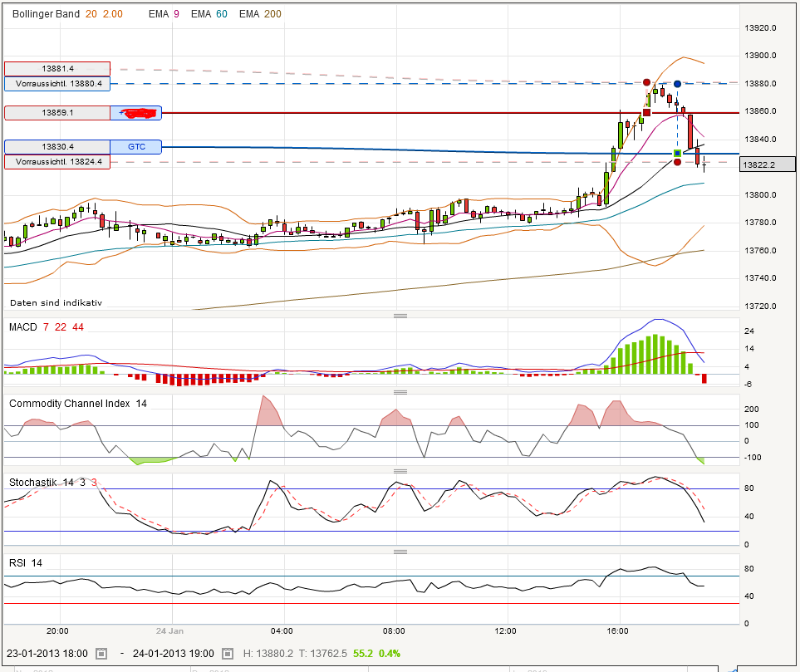The image size is (800, 672).
Task: Select the red circle marker above the candle highs
Action: click(646, 82)
